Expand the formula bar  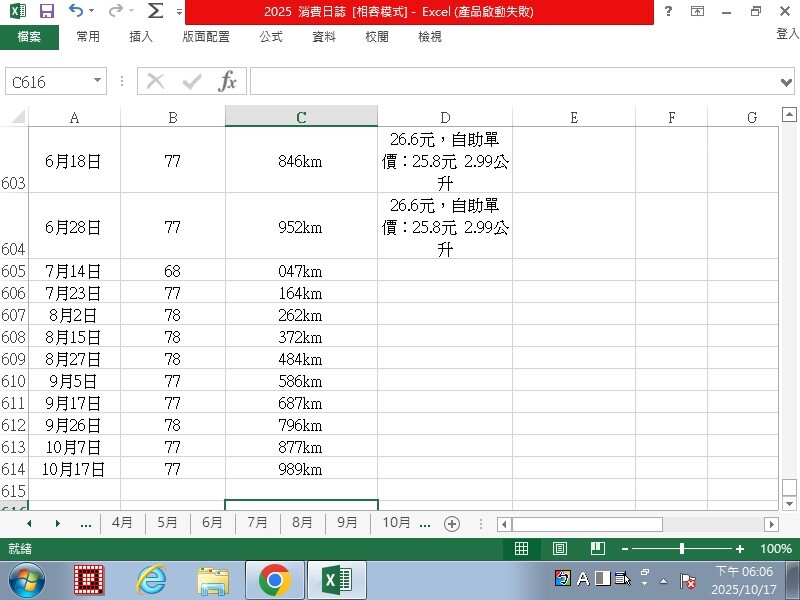coord(786,81)
